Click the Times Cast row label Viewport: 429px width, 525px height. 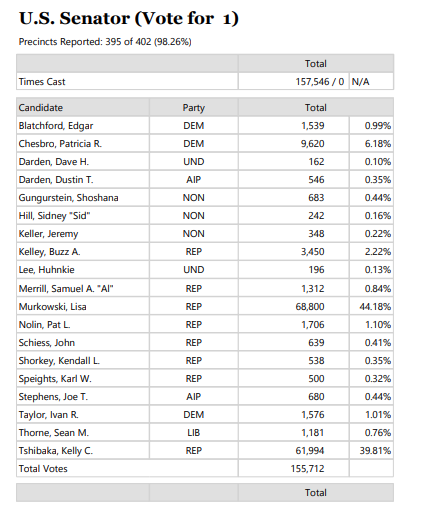pos(127,82)
